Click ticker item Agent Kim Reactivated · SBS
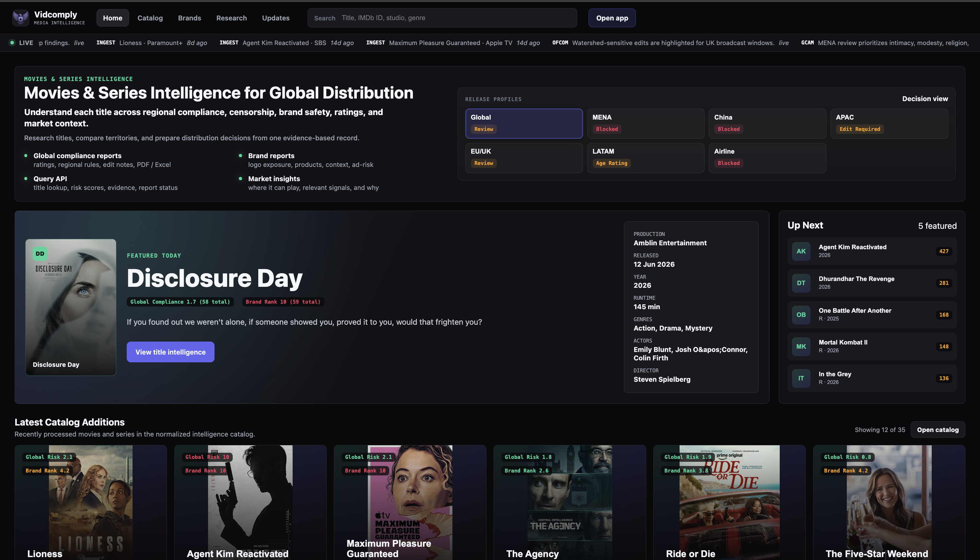Image resolution: width=980 pixels, height=560 pixels. point(286,43)
